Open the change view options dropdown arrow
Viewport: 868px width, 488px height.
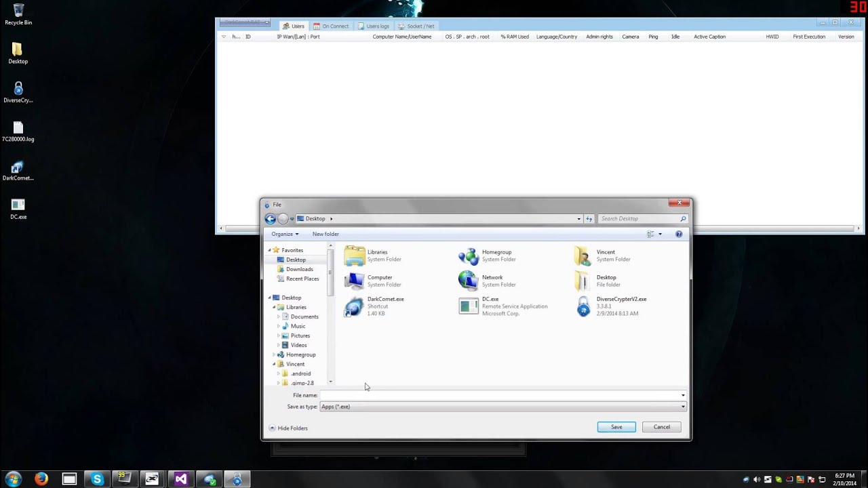tap(660, 234)
